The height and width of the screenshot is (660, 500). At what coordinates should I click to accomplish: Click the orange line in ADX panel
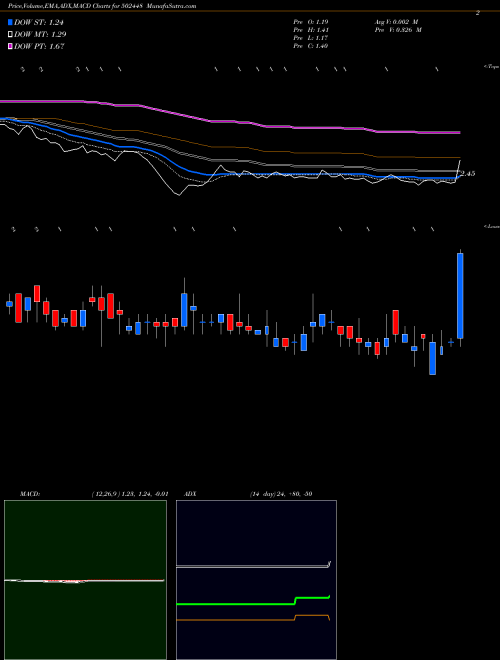253,619
